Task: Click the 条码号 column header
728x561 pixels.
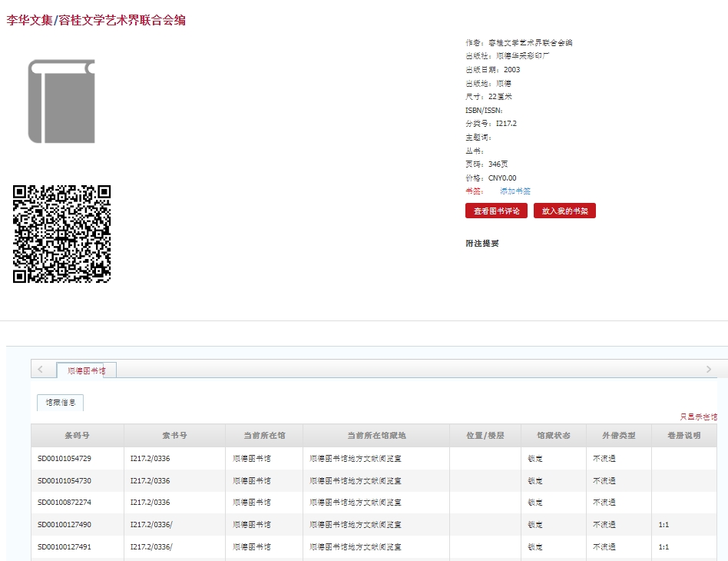Action: pyautogui.click(x=78, y=436)
